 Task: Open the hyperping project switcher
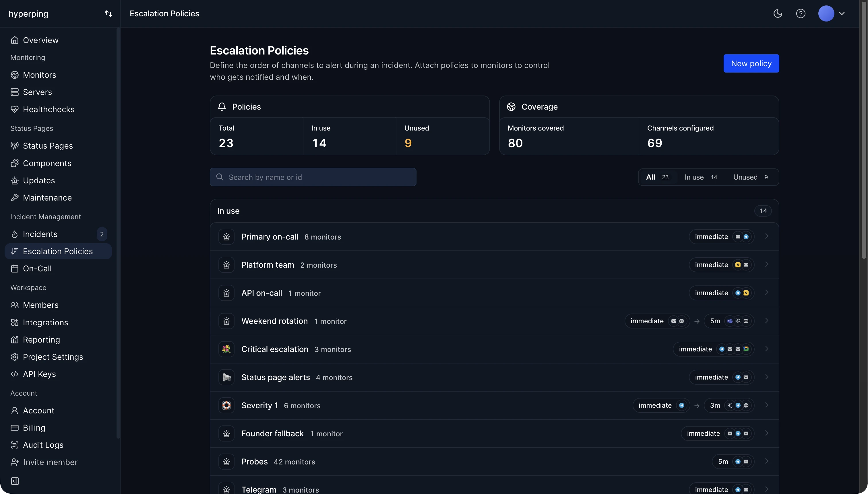tap(108, 13)
